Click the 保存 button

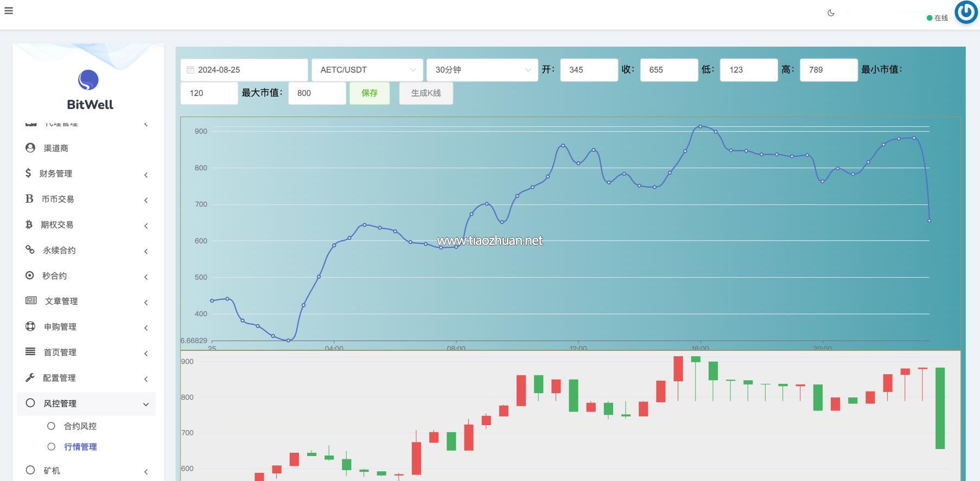click(x=370, y=93)
